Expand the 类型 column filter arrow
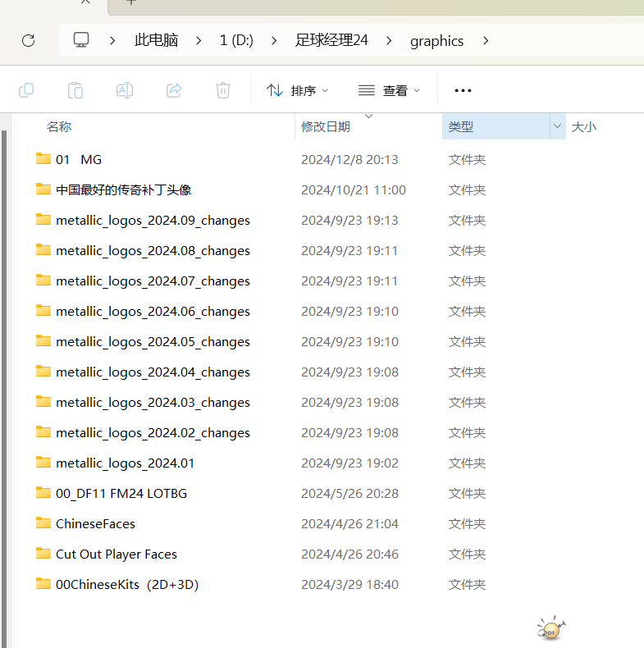644x648 pixels. 558,126
